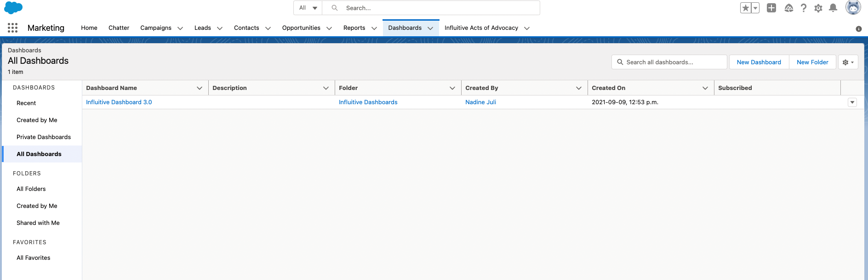The image size is (868, 280).
Task: Open the Leads tab
Action: pyautogui.click(x=203, y=28)
